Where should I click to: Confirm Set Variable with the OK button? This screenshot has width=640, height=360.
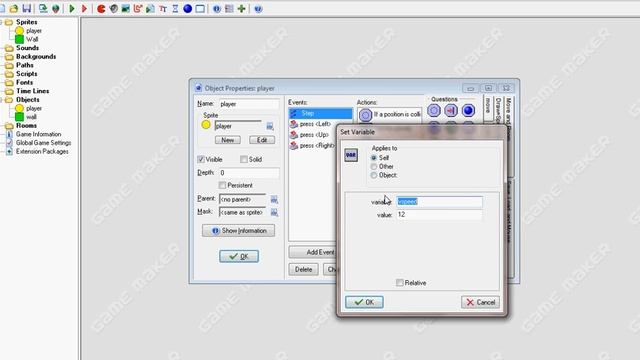(x=364, y=302)
